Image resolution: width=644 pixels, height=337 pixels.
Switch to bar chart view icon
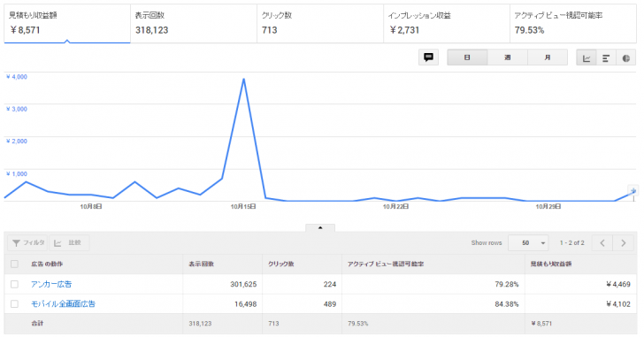606,57
